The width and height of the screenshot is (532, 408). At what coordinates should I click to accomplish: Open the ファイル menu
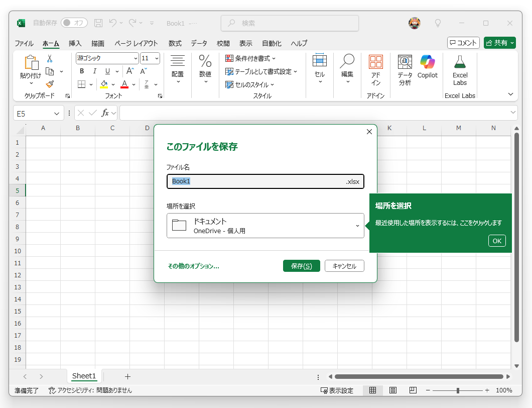coord(24,44)
